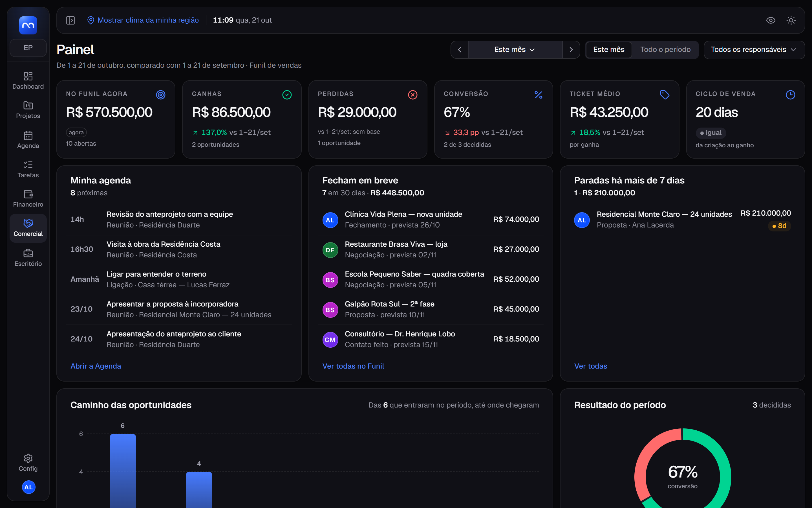Switch to Todo o período

coord(665,50)
